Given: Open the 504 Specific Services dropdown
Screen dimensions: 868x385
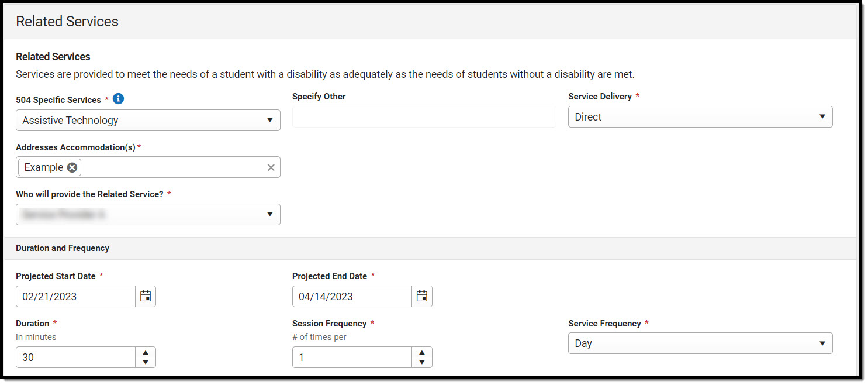Looking at the screenshot, I should (x=148, y=121).
